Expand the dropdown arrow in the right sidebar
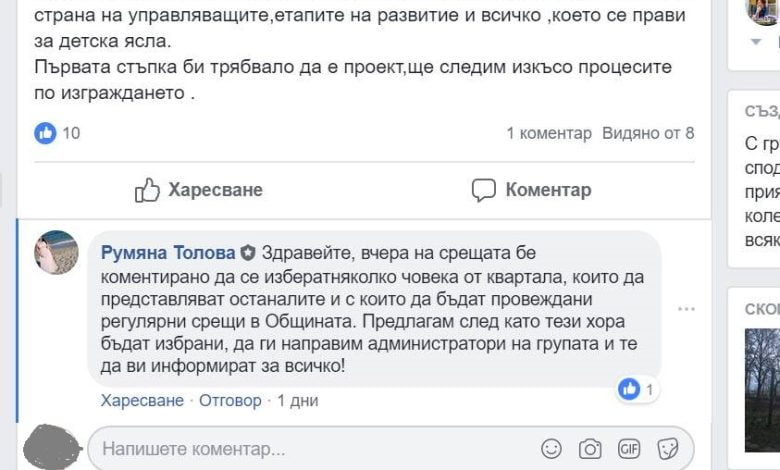 pos(756,42)
